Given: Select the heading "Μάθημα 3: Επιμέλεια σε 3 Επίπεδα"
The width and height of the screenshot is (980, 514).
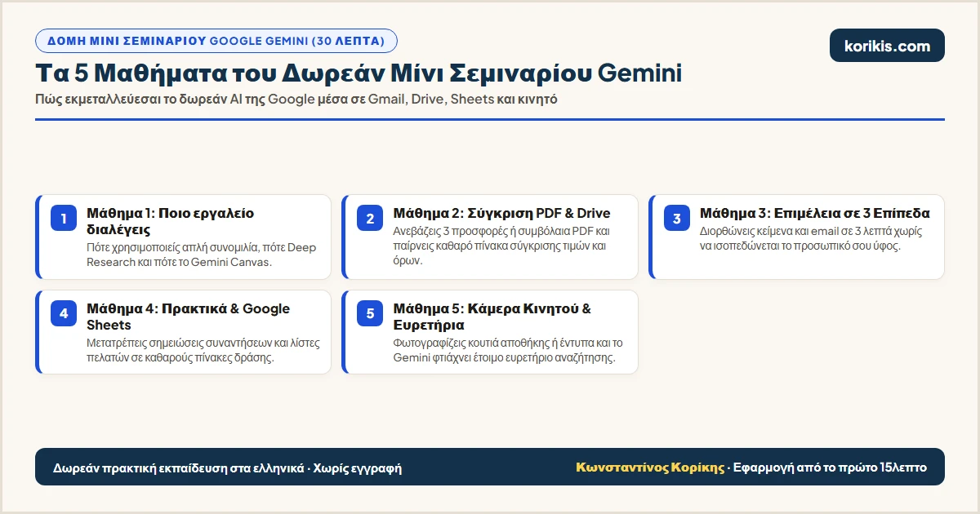Looking at the screenshot, I should [815, 213].
